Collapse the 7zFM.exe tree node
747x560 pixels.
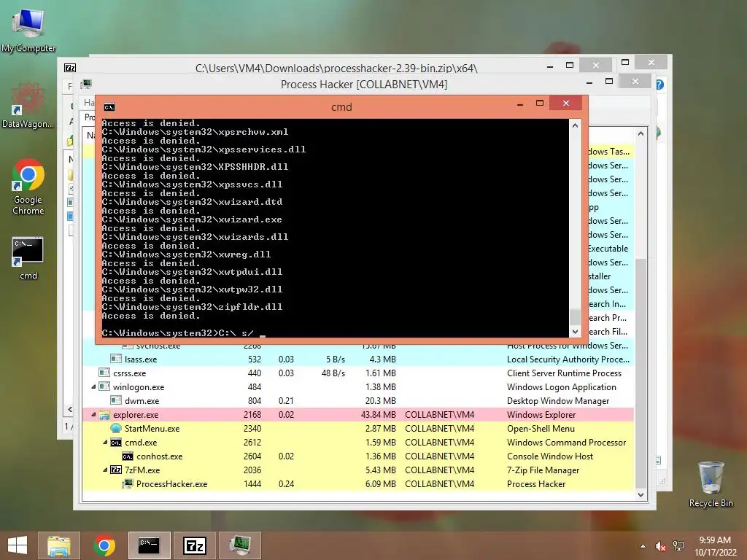tap(105, 470)
